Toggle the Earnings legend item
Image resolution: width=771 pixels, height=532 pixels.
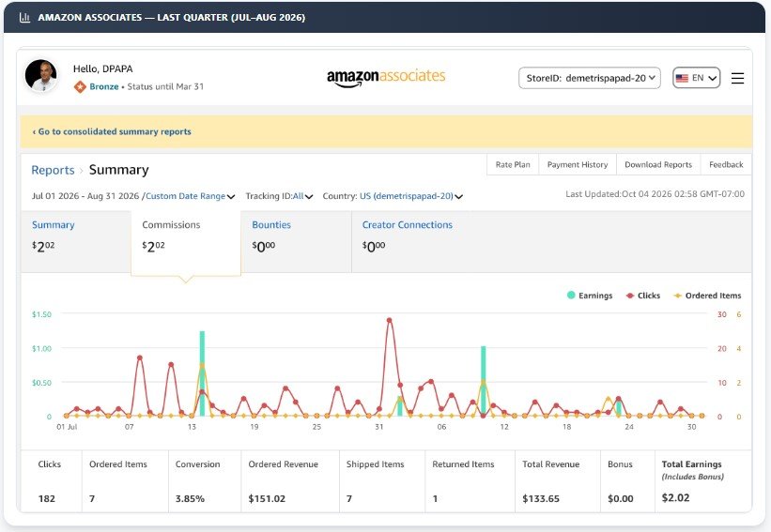590,296
